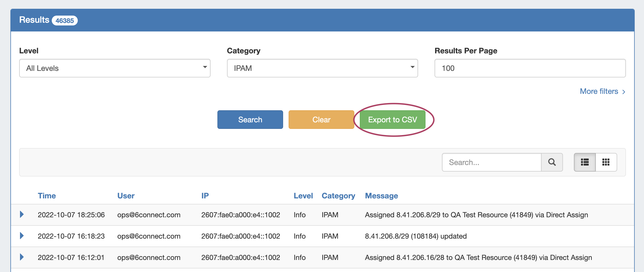Click the magnifying glass search icon
Viewport: 644px width, 272px height.
coord(552,162)
